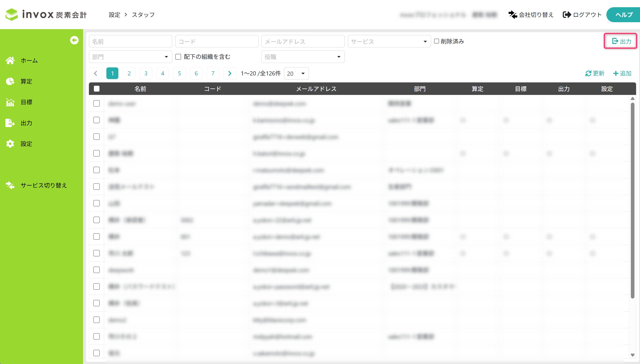Collapse the sidebar with the arrow icon
The image size is (640, 364).
tap(74, 40)
